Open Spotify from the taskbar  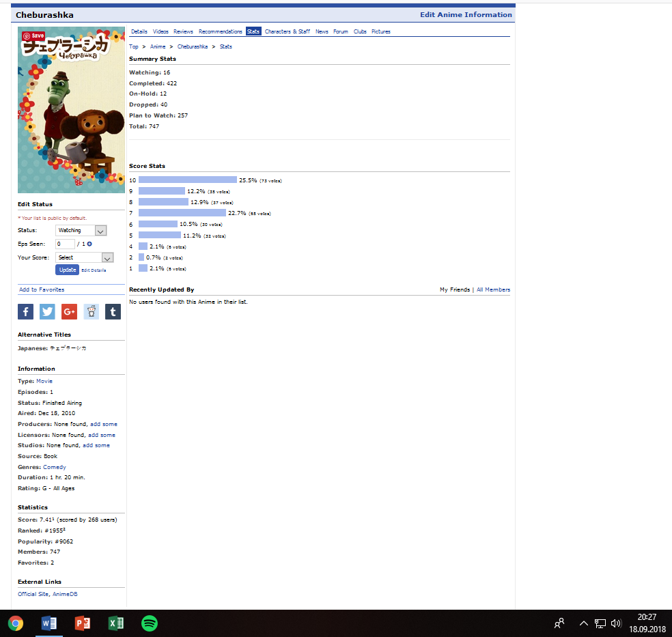tap(149, 623)
